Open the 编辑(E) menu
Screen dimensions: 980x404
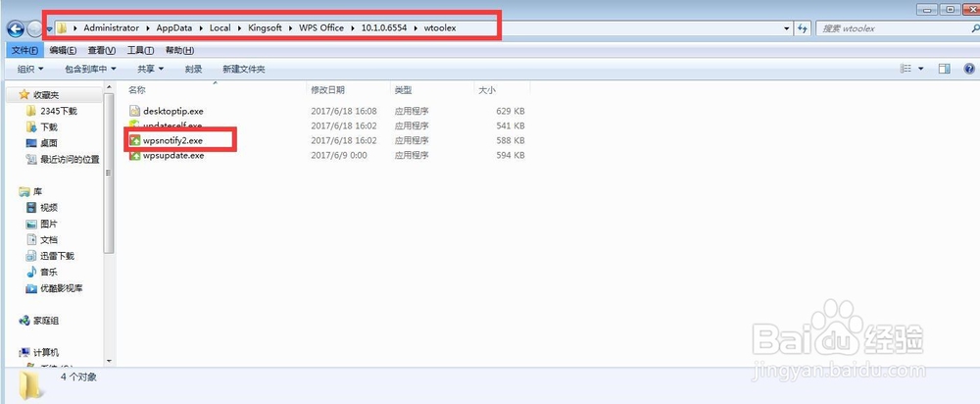(x=63, y=50)
